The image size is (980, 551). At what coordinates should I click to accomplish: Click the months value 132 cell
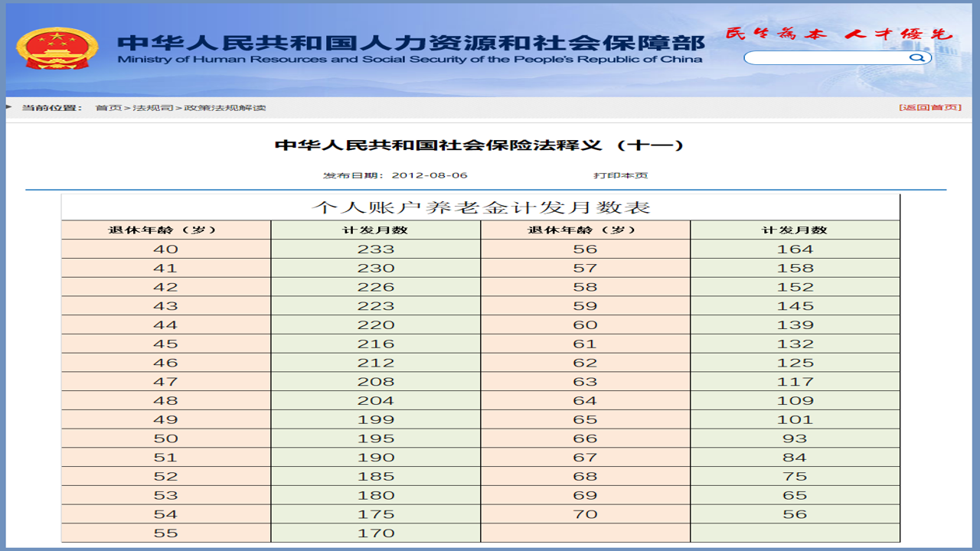[x=795, y=344]
